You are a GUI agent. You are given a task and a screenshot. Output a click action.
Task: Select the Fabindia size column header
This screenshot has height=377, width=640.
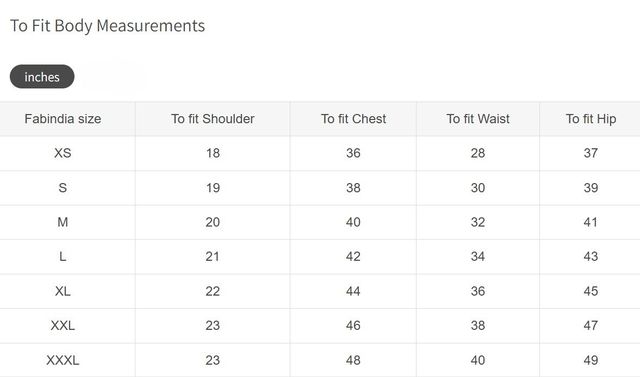coord(63,119)
